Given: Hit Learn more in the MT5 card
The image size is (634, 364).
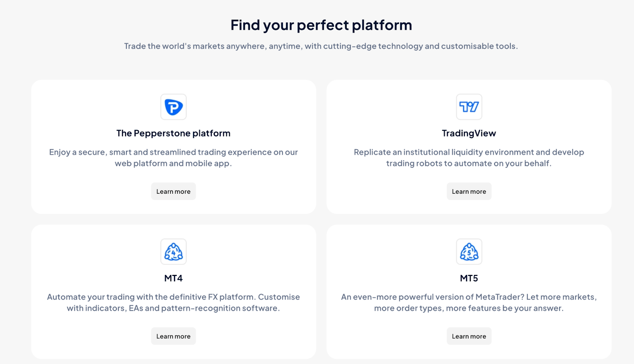Looking at the screenshot, I should pos(469,336).
